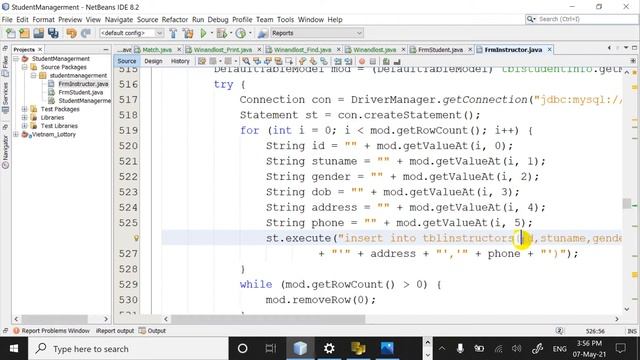Viewport: 640px width, 360px height.
Task: Click the editor horizontal scrollbar thumb
Action: click(268, 319)
